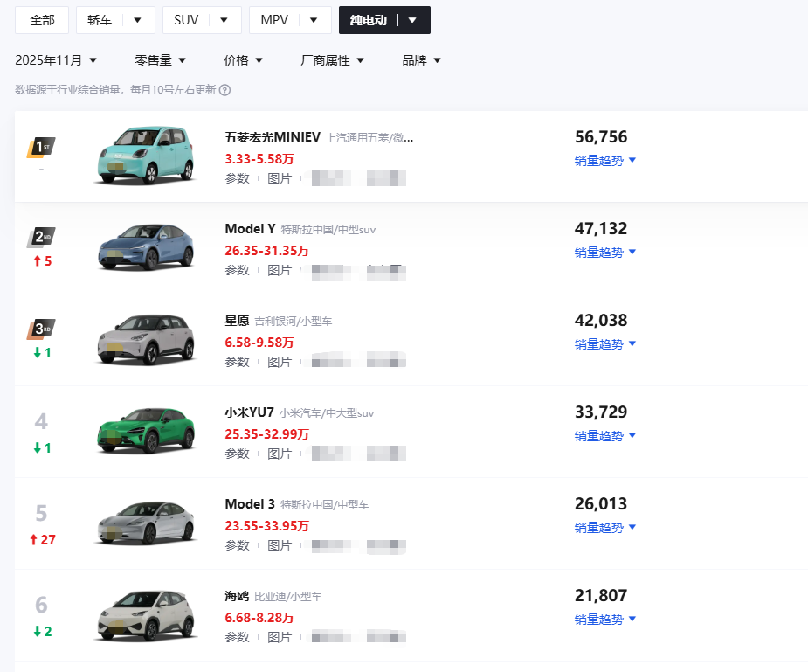Expand 销量趋势 for Model 3
This screenshot has height=672, width=808.
click(604, 527)
